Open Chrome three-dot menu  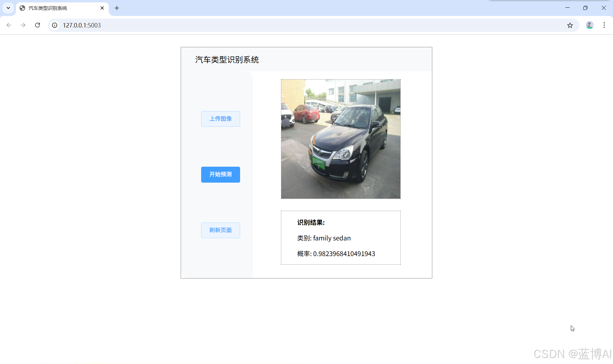pyautogui.click(x=604, y=25)
